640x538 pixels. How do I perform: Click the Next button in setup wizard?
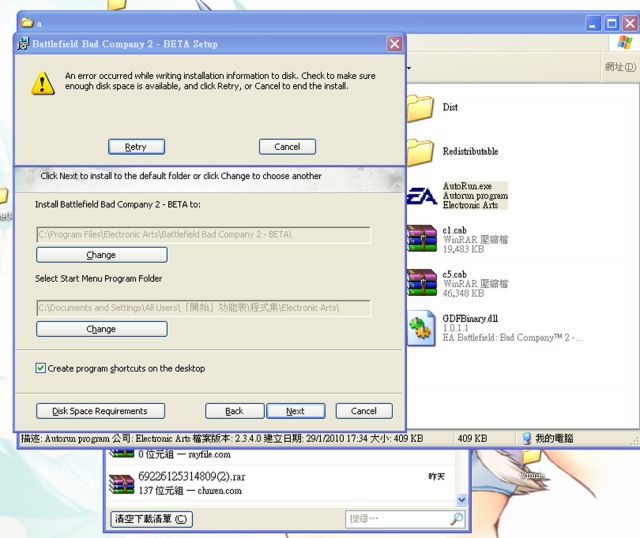point(295,411)
